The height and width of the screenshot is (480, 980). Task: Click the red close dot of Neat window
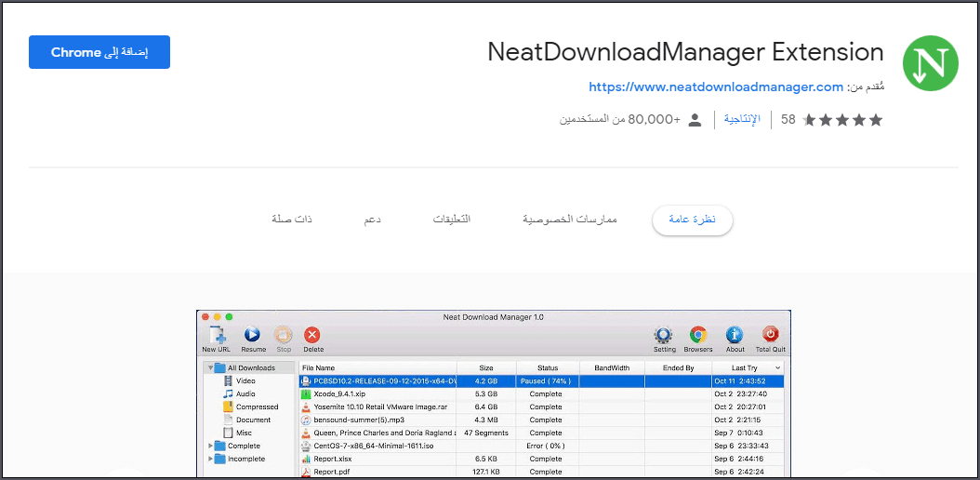click(205, 317)
